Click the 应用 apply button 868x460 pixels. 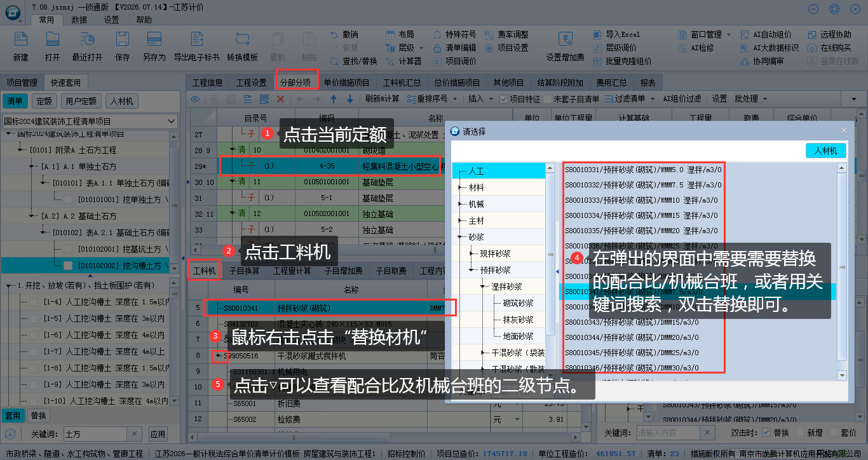tap(158, 435)
